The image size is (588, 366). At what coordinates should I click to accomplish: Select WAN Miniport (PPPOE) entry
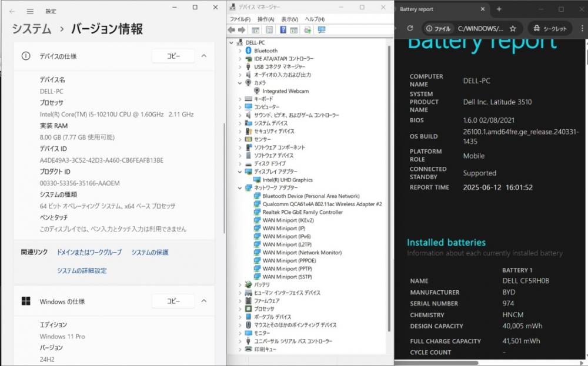click(289, 261)
